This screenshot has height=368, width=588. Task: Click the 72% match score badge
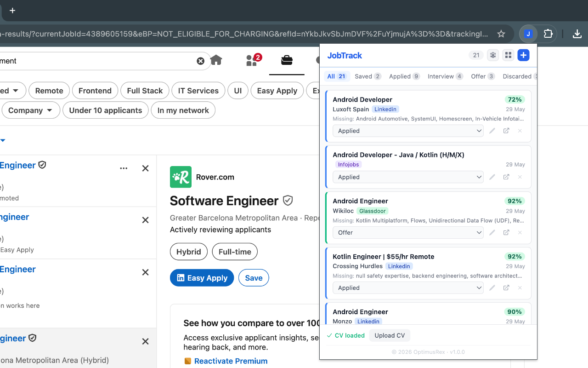(x=515, y=99)
